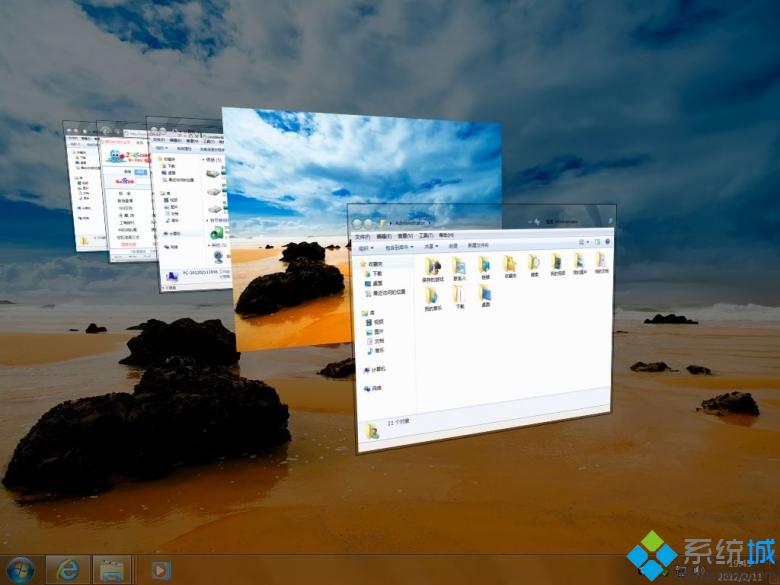
Task: Open the 我的音乐 folder in the file pane
Action: click(431, 297)
